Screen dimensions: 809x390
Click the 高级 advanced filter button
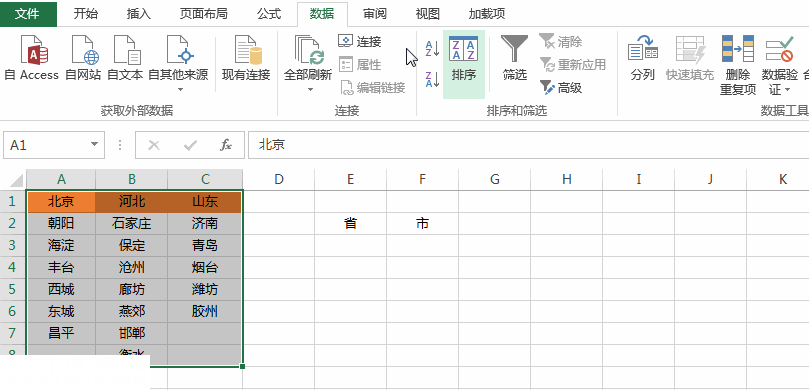561,88
